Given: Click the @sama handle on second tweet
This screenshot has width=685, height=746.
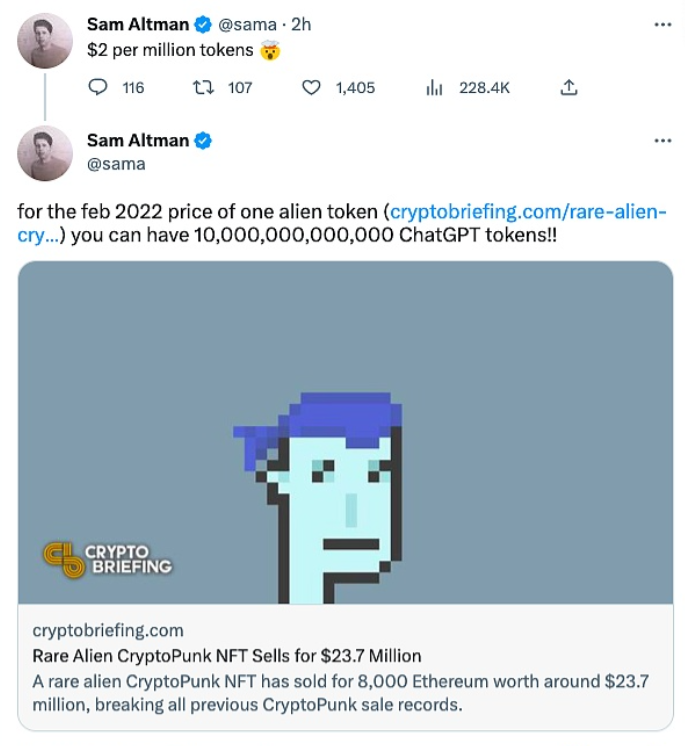Looking at the screenshot, I should pos(116,164).
